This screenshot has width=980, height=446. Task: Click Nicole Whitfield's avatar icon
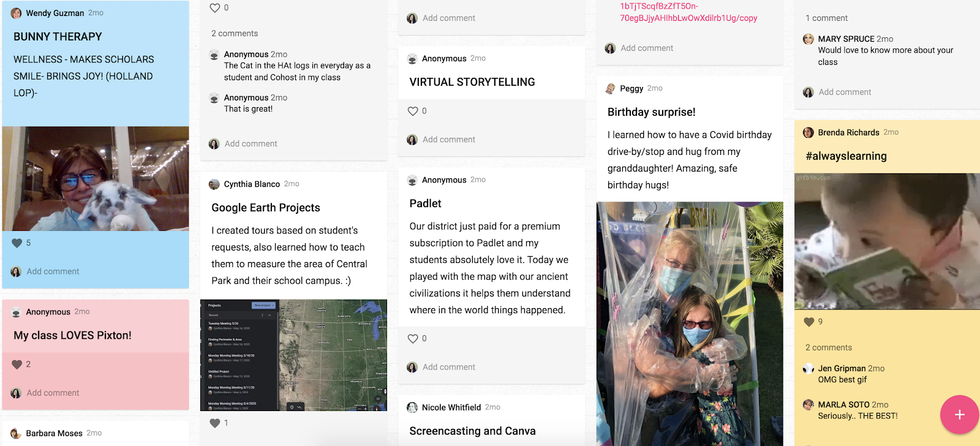[412, 407]
